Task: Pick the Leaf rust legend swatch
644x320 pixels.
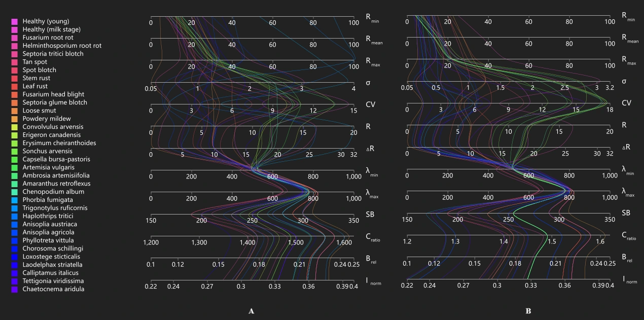Action: (x=15, y=86)
